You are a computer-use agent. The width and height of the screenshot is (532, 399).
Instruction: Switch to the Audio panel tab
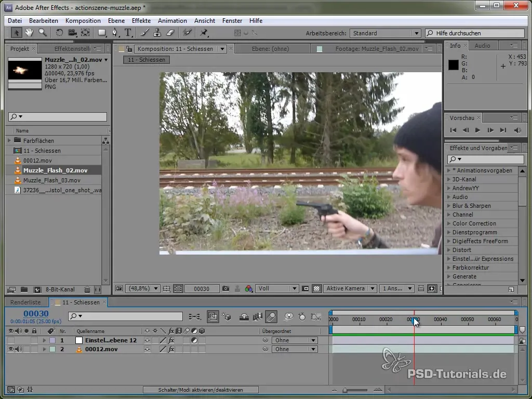[482, 46]
